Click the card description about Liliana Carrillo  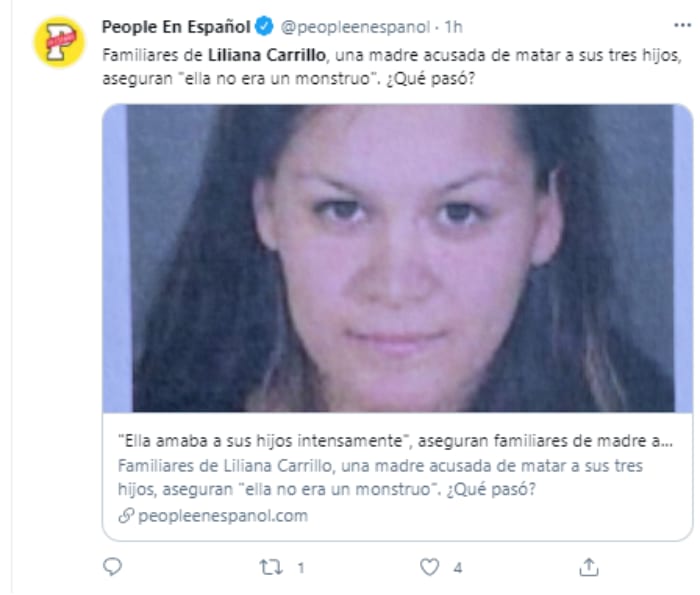click(x=380, y=478)
